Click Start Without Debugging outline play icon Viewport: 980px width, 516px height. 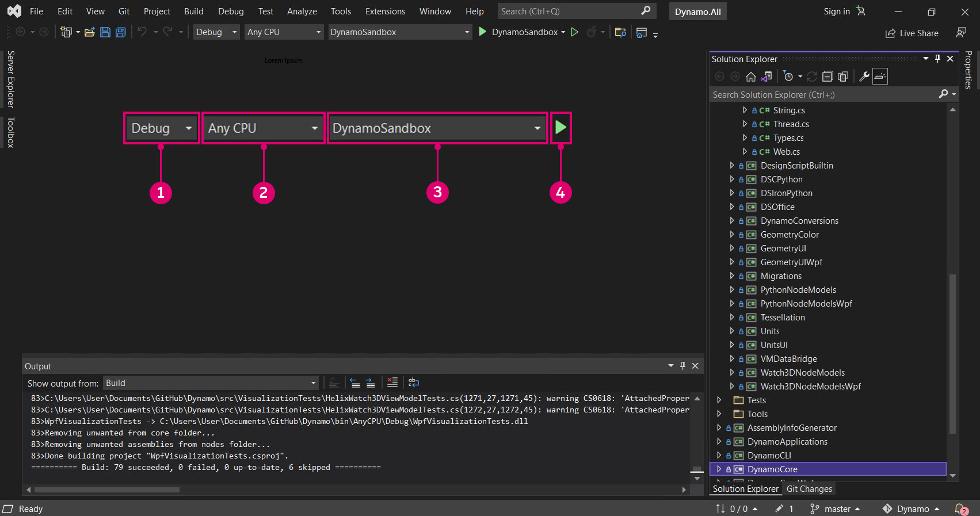(574, 32)
